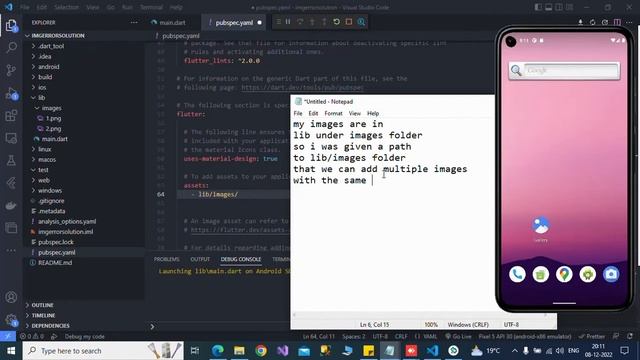Open the Maps app on the emulator dock
This screenshot has width=640, height=360.
point(564,274)
